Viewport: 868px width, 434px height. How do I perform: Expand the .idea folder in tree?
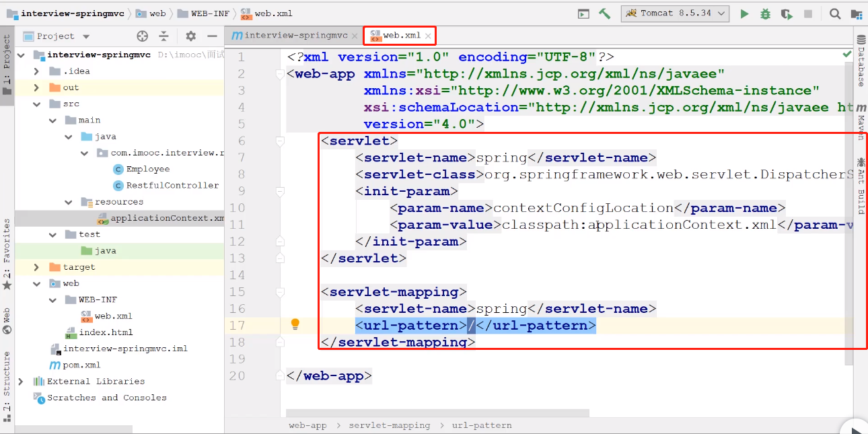click(36, 71)
